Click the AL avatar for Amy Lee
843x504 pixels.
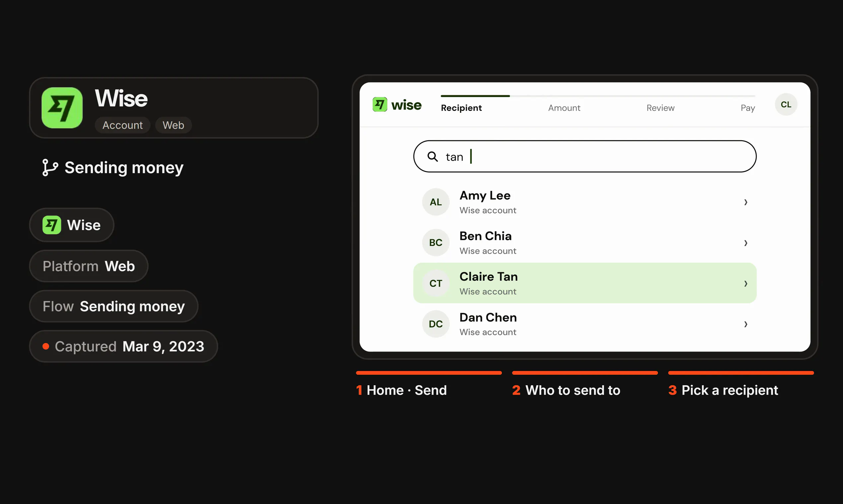[x=436, y=202]
